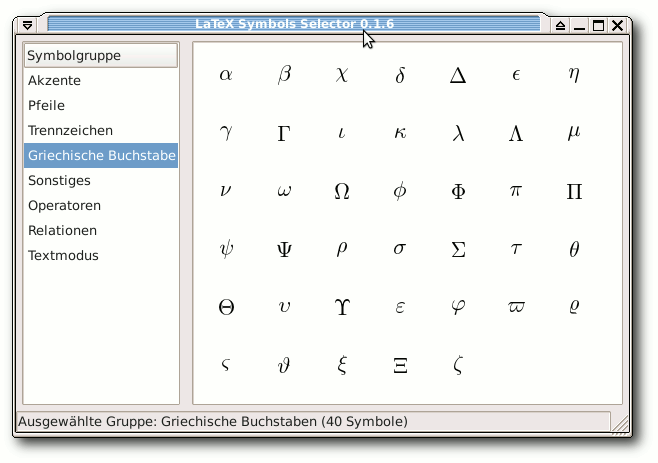
Task: Shade the window using roll-up button
Action: (x=560, y=26)
